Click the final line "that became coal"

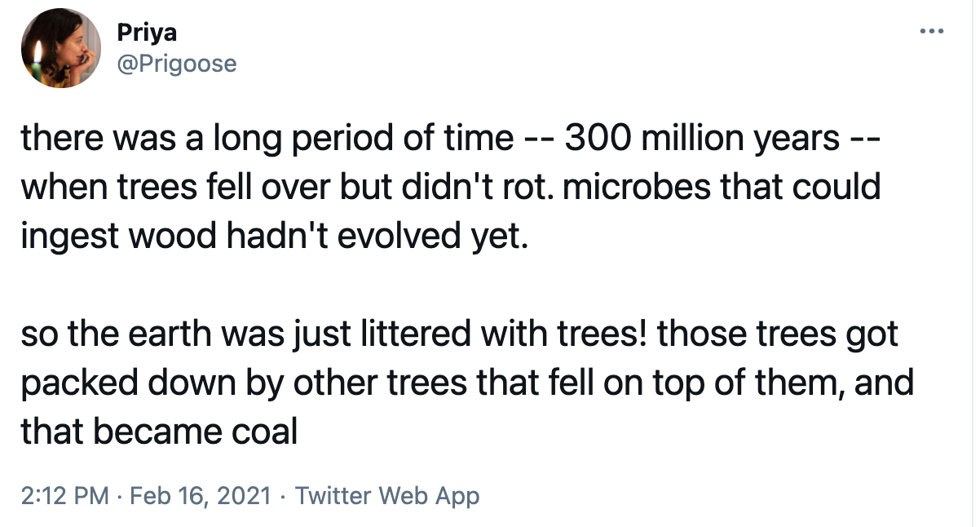click(159, 432)
